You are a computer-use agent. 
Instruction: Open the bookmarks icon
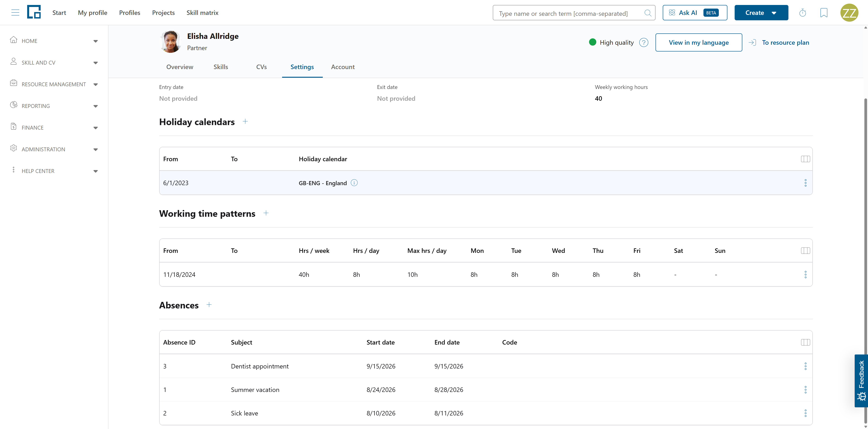coord(823,13)
